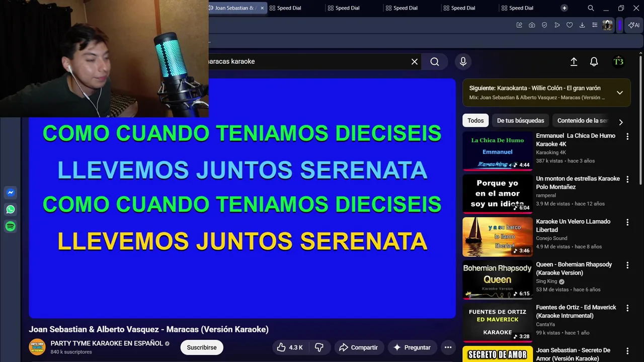Screen dimensions: 644x362
Task: Select the Todos filter chip
Action: 475,121
